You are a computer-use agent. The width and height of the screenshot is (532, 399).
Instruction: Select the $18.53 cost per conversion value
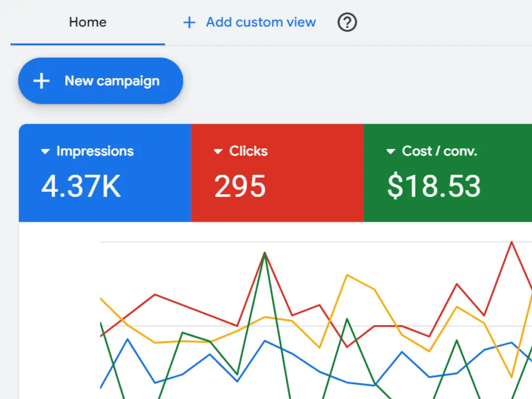434,186
